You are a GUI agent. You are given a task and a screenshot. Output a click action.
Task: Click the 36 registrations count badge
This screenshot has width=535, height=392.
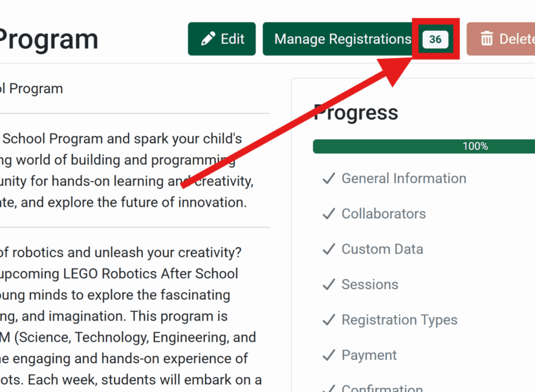(437, 39)
